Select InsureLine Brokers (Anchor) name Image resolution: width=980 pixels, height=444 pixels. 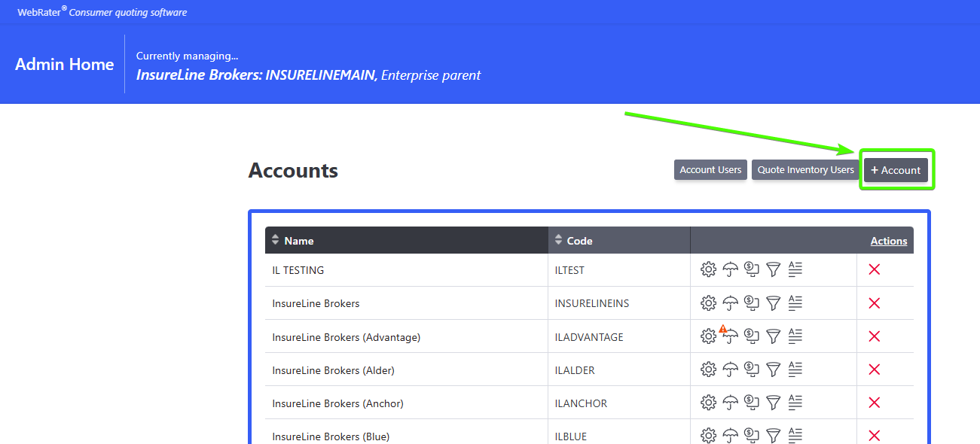click(x=337, y=403)
